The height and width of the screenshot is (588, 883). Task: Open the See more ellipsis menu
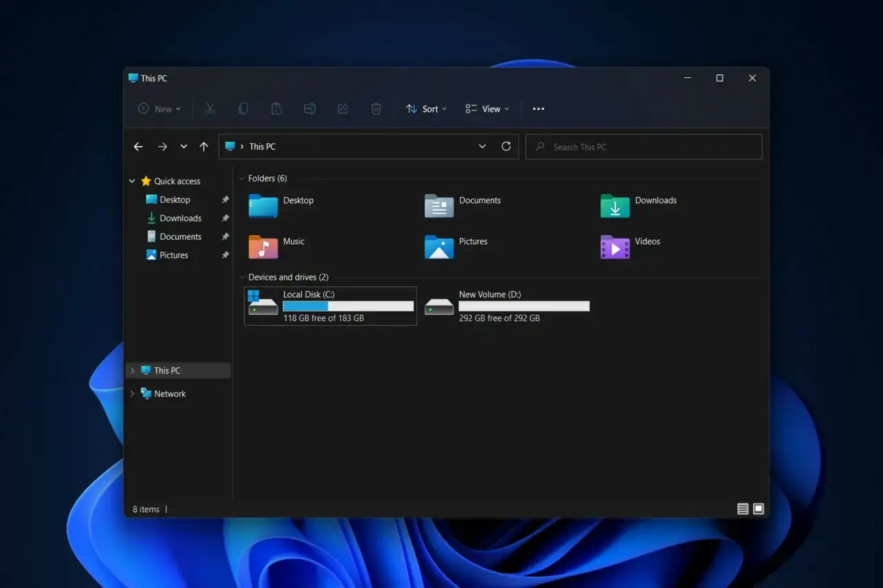[539, 109]
